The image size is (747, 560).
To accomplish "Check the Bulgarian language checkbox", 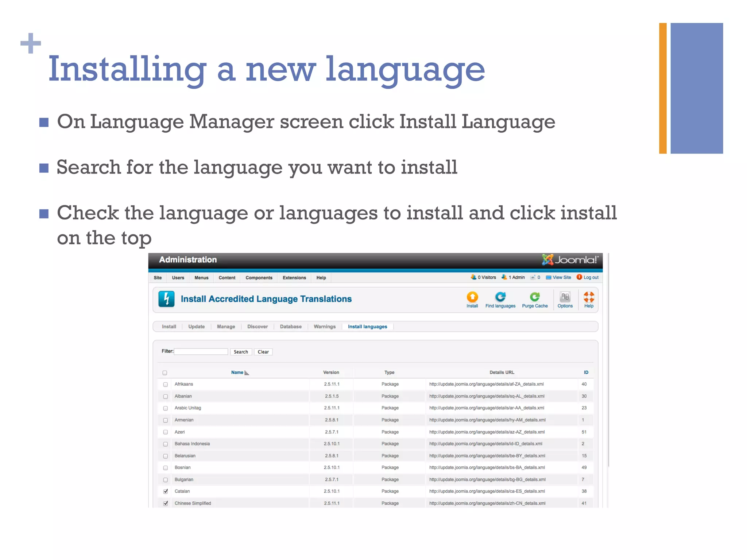I will coord(166,480).
